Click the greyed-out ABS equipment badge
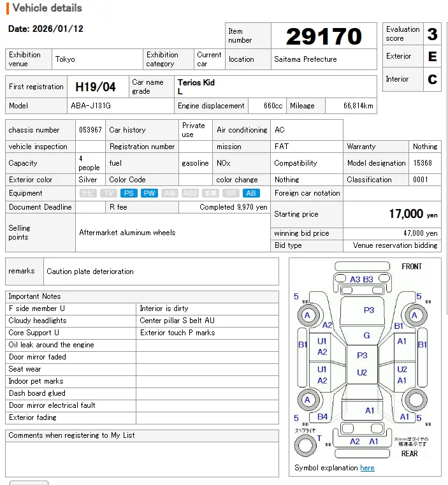This screenshot has height=485, width=448. (190, 193)
